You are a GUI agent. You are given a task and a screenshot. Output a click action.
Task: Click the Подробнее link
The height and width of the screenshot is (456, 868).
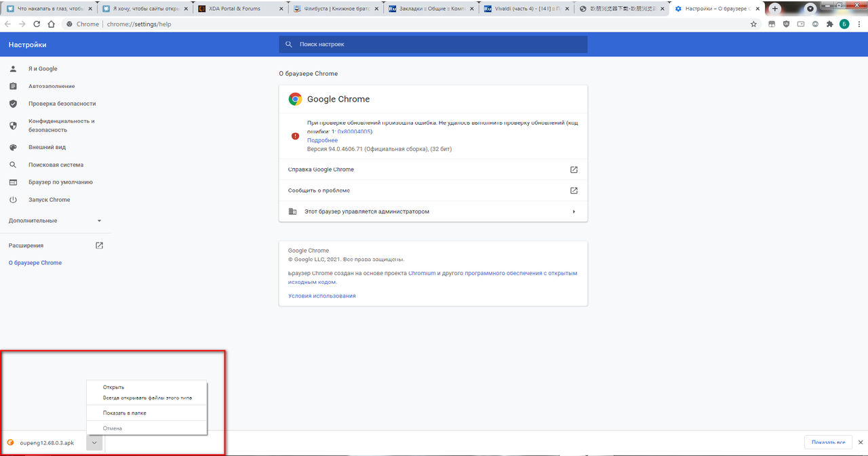[322, 140]
